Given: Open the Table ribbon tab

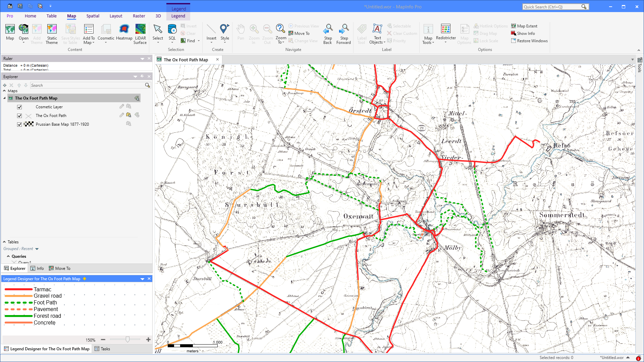Looking at the screenshot, I should click(x=51, y=16).
